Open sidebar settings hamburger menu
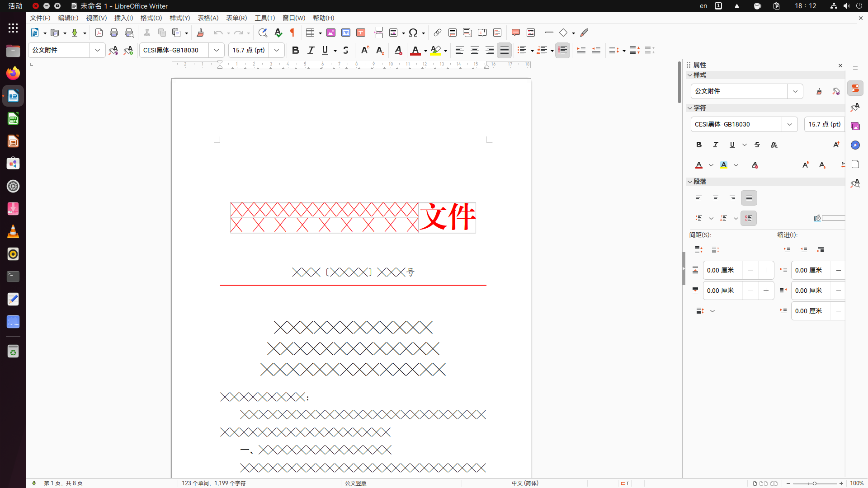This screenshot has height=488, width=868. coord(855,68)
